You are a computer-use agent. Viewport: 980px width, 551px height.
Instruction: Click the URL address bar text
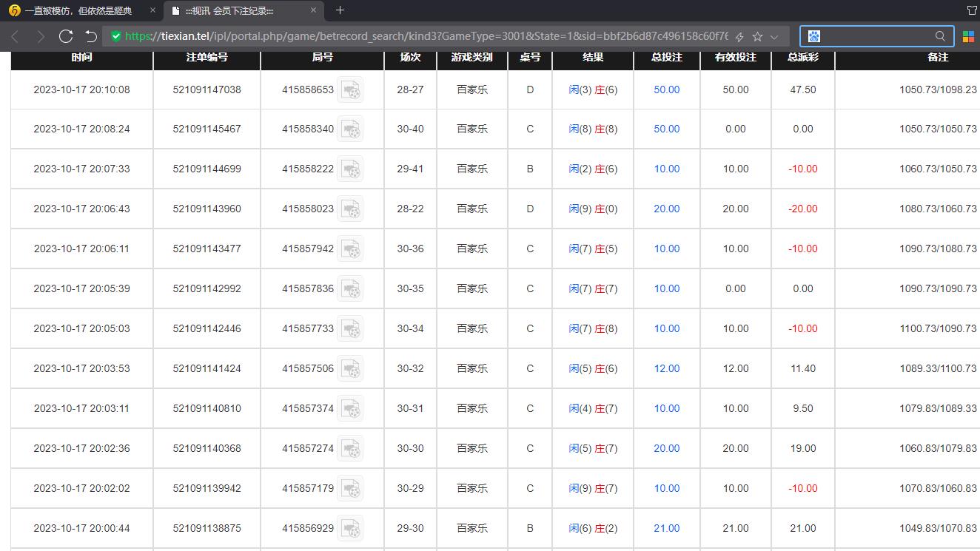(x=426, y=36)
